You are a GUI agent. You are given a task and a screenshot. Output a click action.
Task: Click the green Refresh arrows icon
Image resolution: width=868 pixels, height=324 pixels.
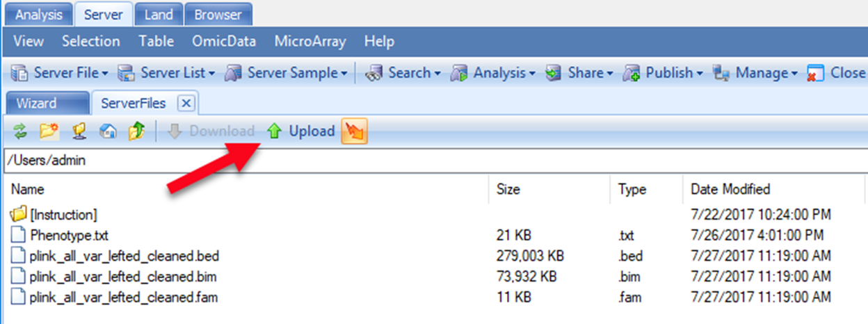pyautogui.click(x=19, y=131)
